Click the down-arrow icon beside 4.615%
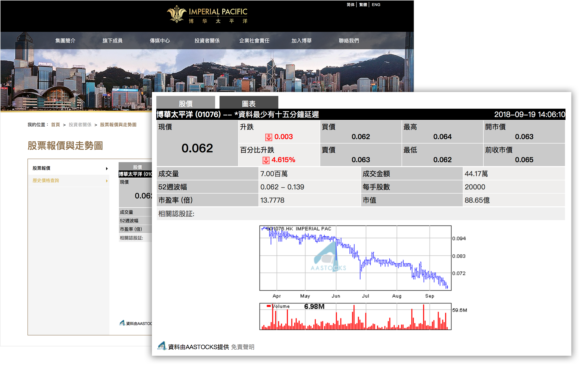 click(266, 160)
